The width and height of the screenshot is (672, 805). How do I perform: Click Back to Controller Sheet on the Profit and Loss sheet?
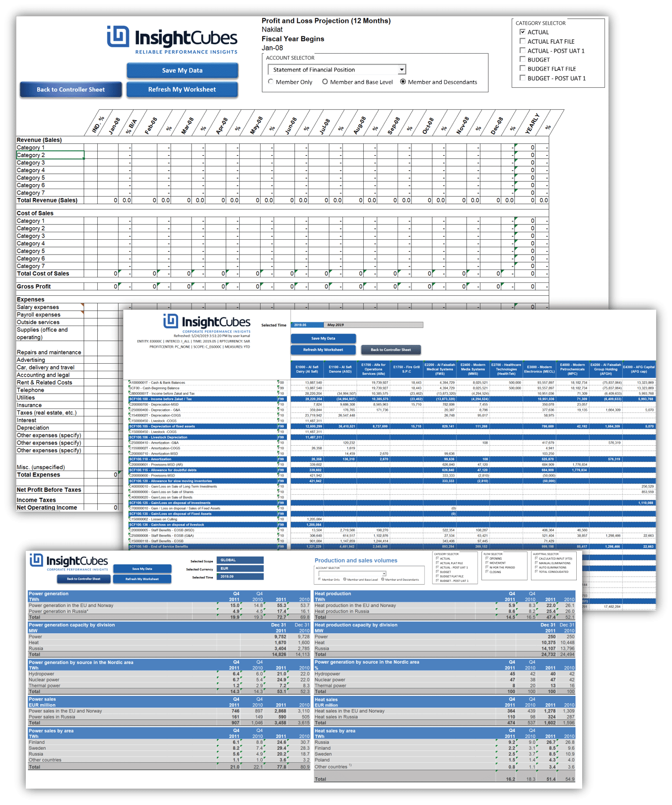[71, 89]
